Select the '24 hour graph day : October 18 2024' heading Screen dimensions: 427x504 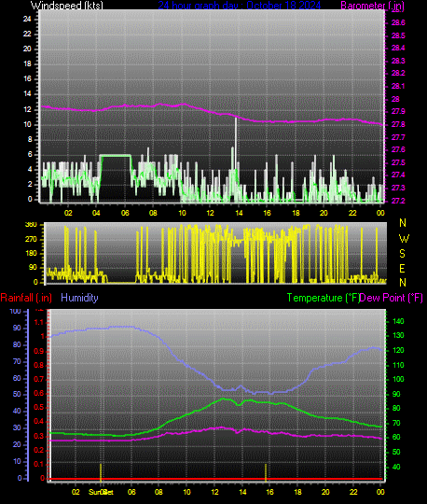pyautogui.click(x=240, y=6)
